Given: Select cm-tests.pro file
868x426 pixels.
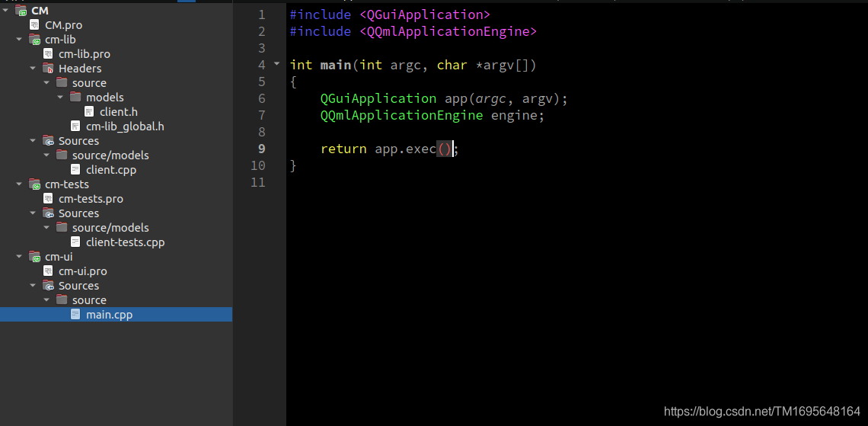Looking at the screenshot, I should (91, 198).
